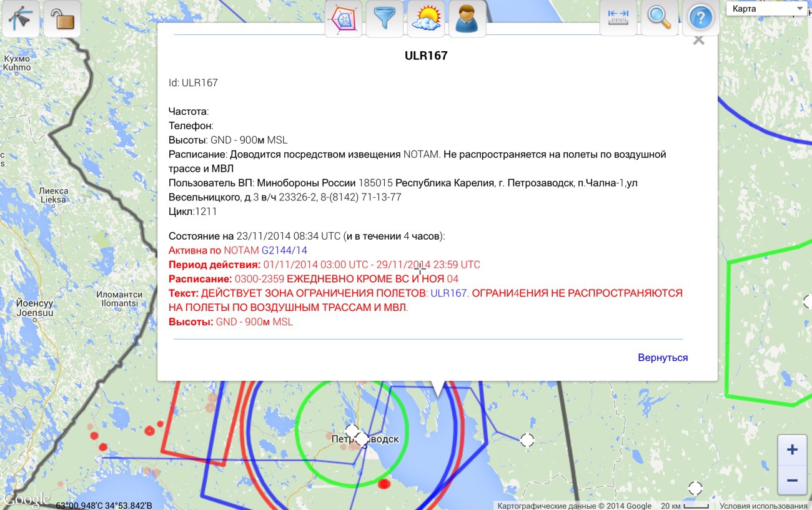The image size is (812, 510).
Task: Click the blue ULR167 link in the NOTAM text
Action: [x=448, y=293]
